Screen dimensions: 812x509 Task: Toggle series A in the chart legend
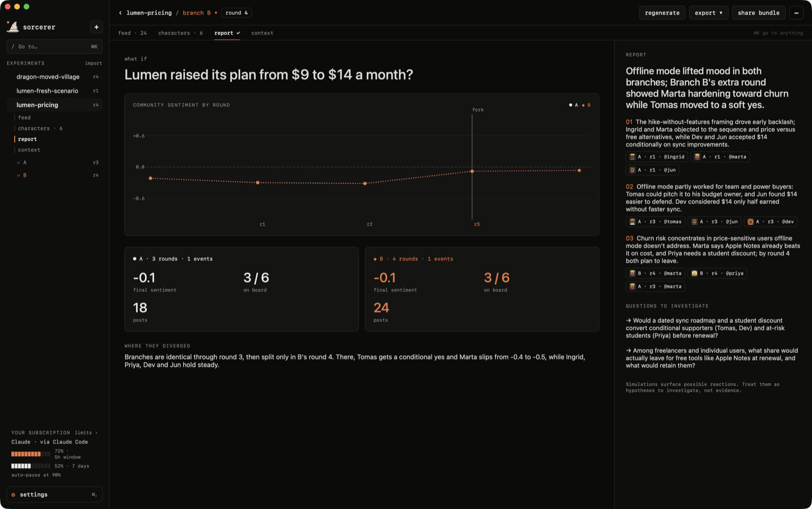573,105
